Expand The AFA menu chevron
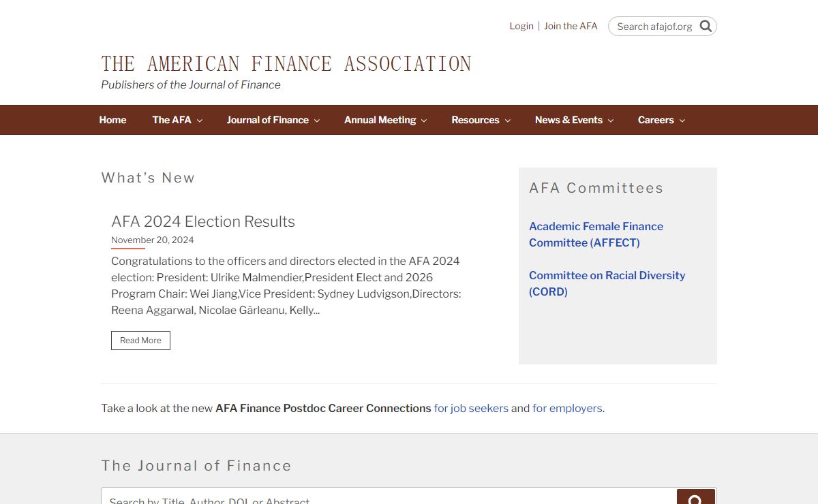Screen dimensions: 818x504 200,121
